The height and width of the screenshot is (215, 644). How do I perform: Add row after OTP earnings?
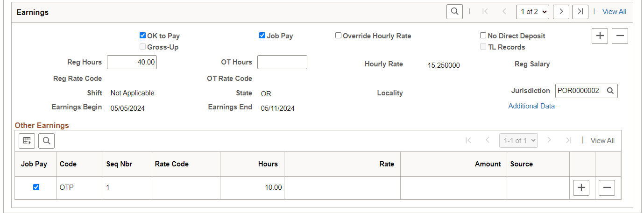581,187
